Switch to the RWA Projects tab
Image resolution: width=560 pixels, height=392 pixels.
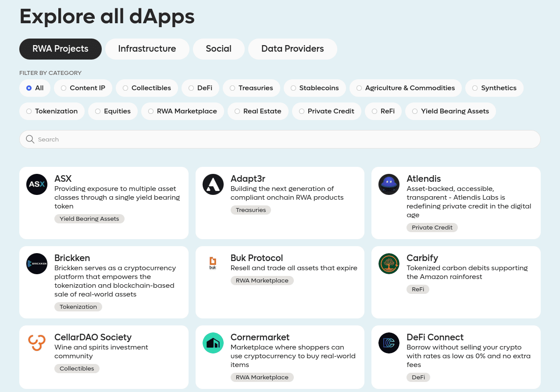(x=61, y=49)
